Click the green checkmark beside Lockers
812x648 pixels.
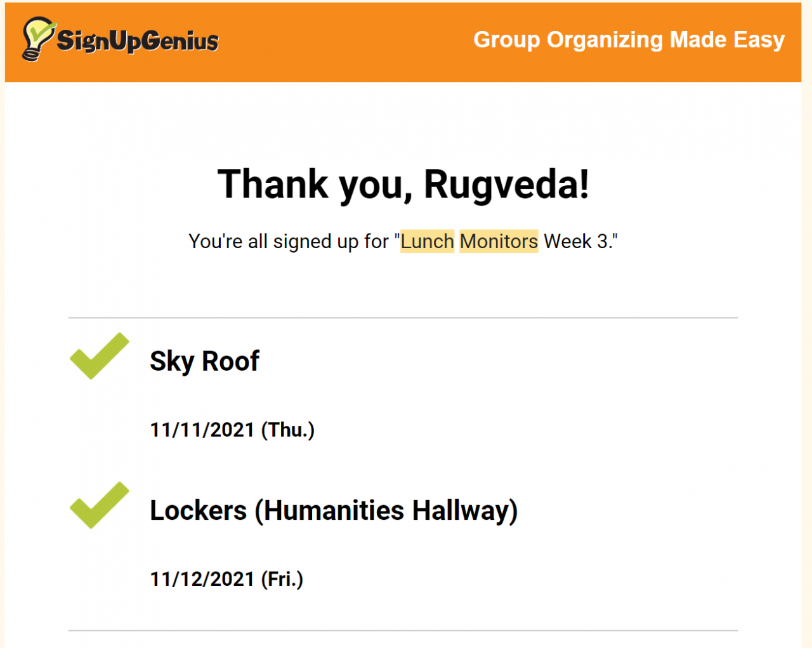[99, 505]
